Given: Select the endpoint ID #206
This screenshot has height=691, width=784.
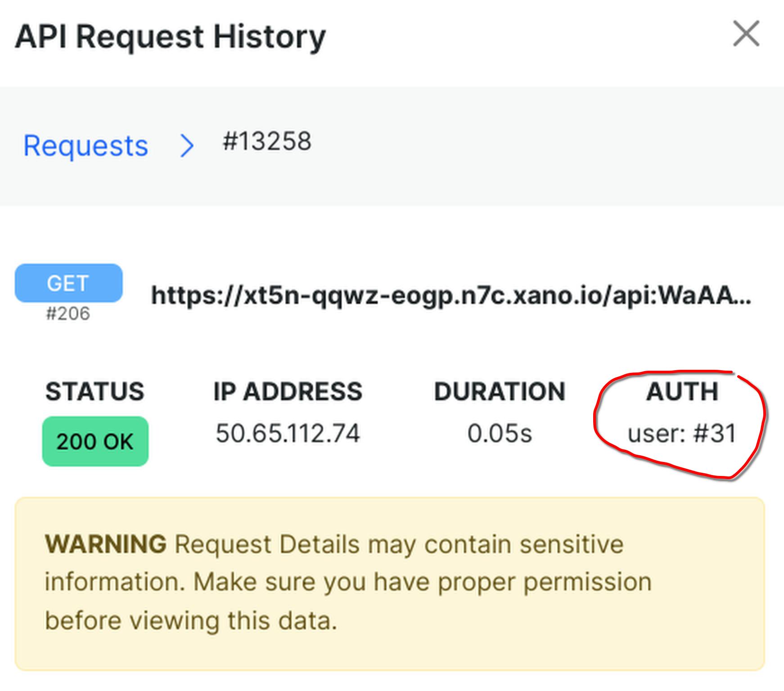Looking at the screenshot, I should coord(68,314).
